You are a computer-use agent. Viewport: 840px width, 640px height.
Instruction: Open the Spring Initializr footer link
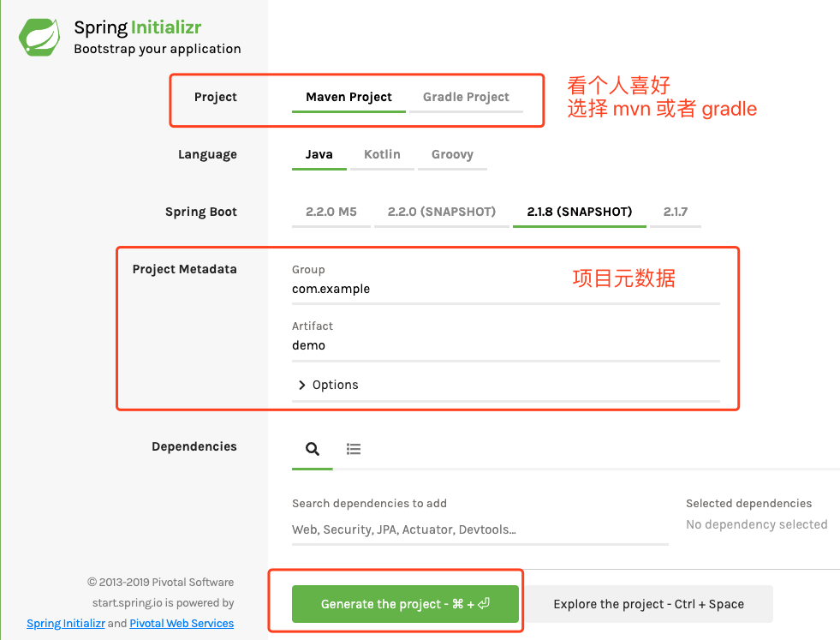coord(66,624)
